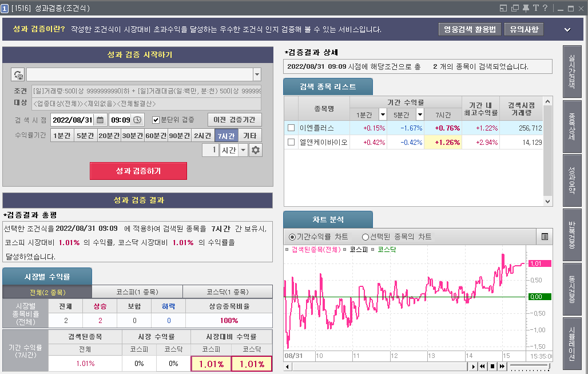Open the 1분간 column dropdown arrow

click(383, 115)
